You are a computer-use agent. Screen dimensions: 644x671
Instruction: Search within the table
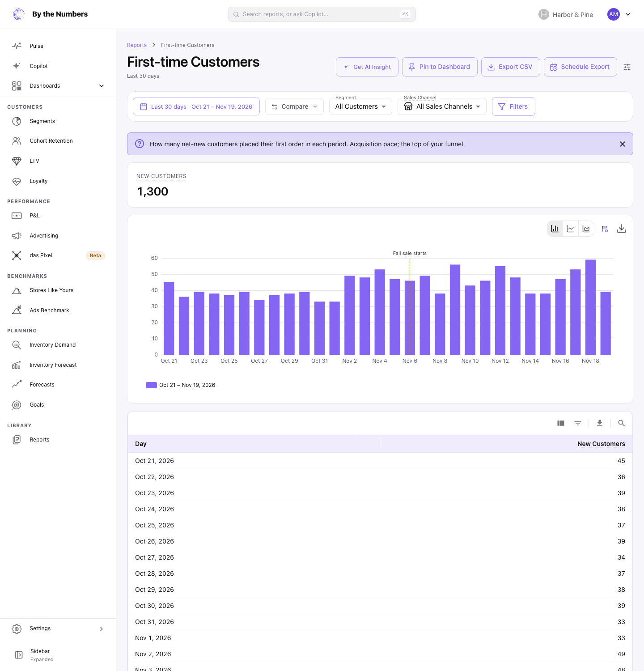coord(621,423)
